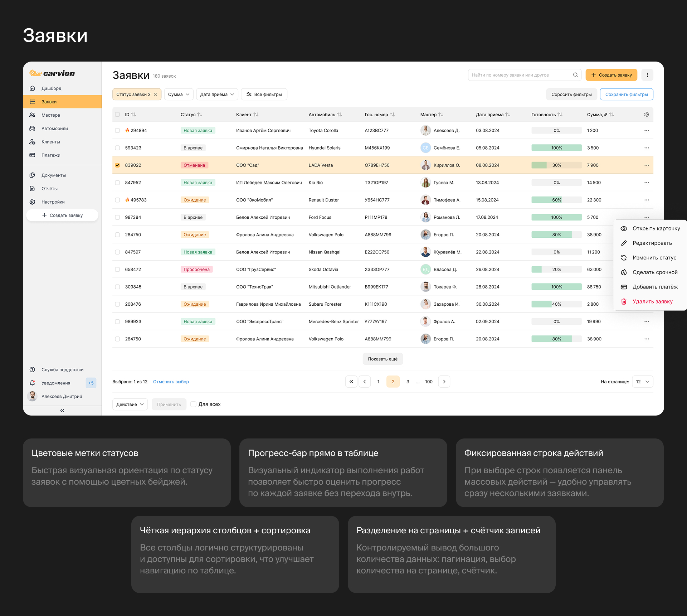The height and width of the screenshot is (616, 687).
Task: Uncheck the selected row 839022 checkbox
Action: coord(117,165)
